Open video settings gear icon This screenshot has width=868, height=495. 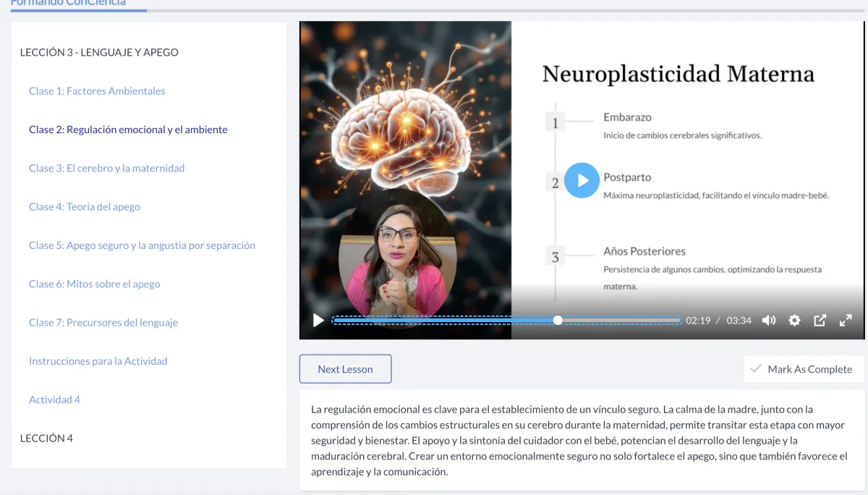click(794, 321)
